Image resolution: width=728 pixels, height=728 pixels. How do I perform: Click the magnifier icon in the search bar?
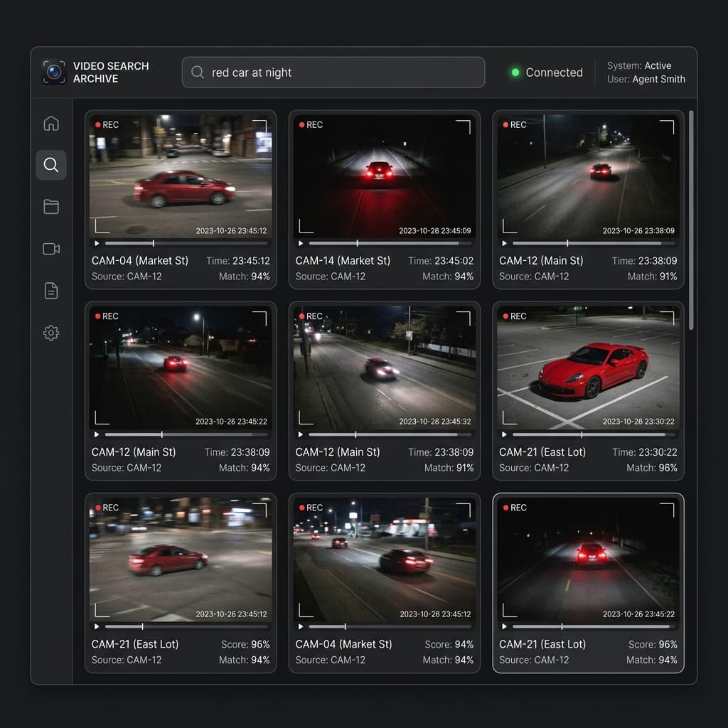point(198,72)
